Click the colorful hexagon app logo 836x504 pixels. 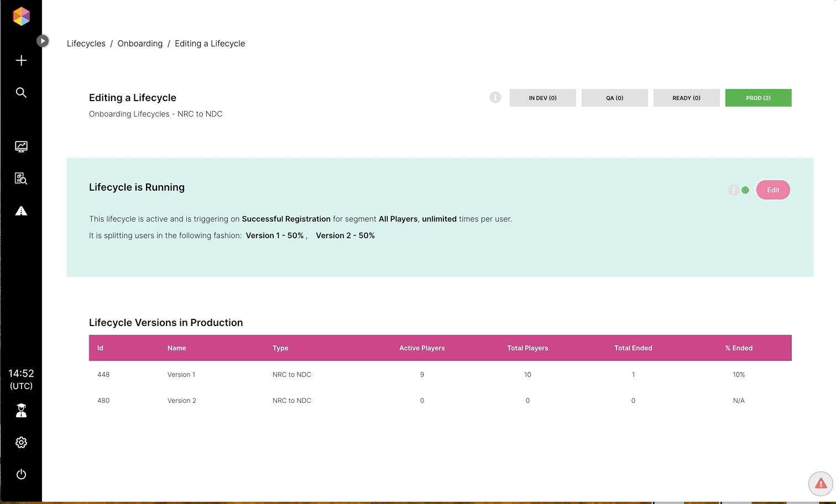pyautogui.click(x=21, y=16)
